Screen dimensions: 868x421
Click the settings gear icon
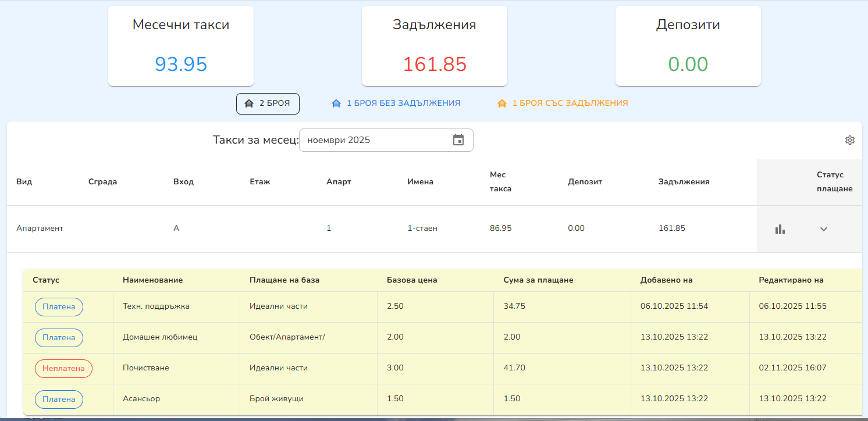849,140
